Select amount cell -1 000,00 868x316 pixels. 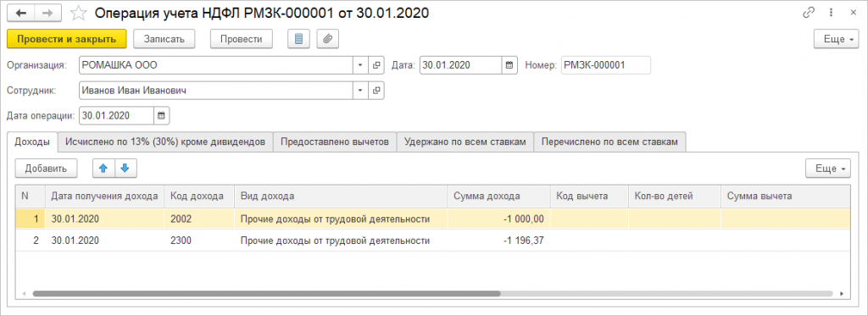point(498,219)
